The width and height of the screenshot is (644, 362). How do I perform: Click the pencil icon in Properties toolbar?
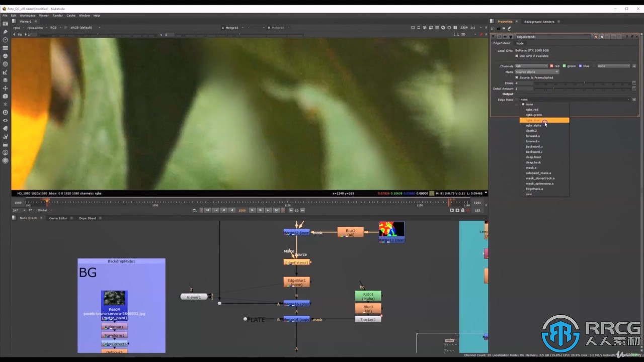509,28
